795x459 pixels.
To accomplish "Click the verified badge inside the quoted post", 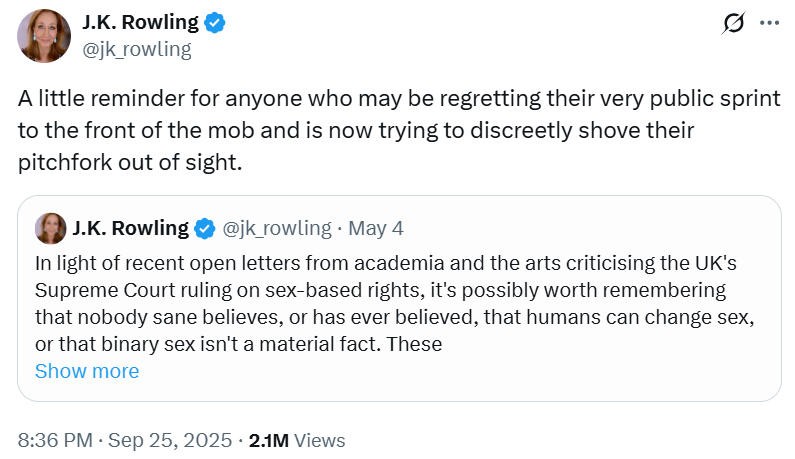I will (204, 229).
